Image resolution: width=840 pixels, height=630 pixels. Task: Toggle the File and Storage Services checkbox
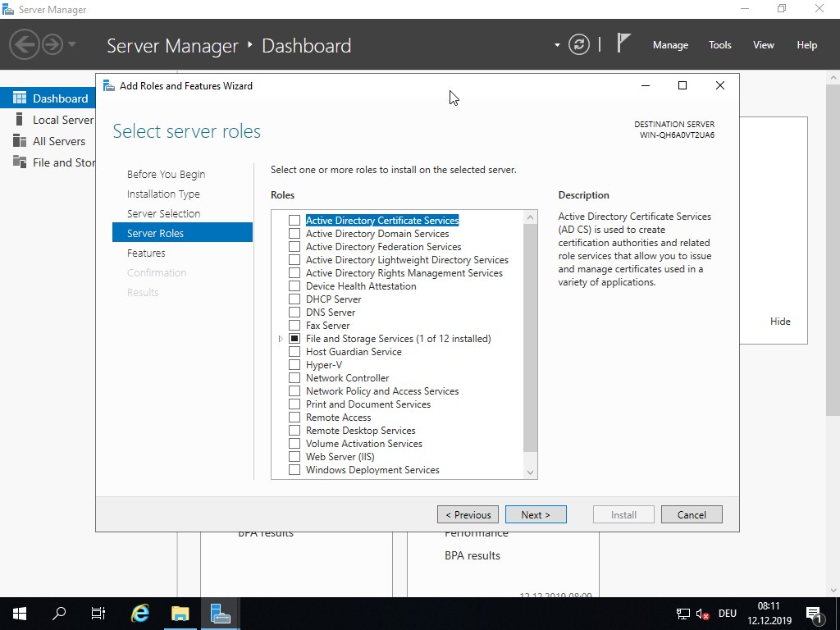coord(294,339)
